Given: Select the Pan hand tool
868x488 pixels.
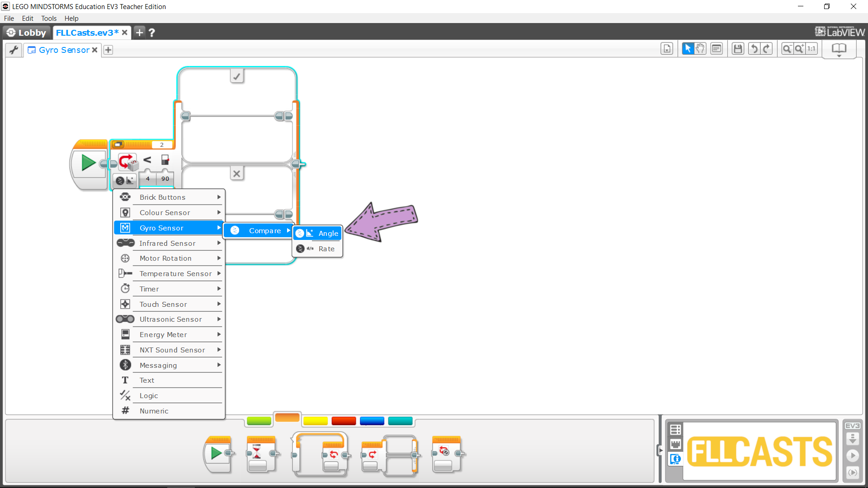Looking at the screenshot, I should coord(700,49).
